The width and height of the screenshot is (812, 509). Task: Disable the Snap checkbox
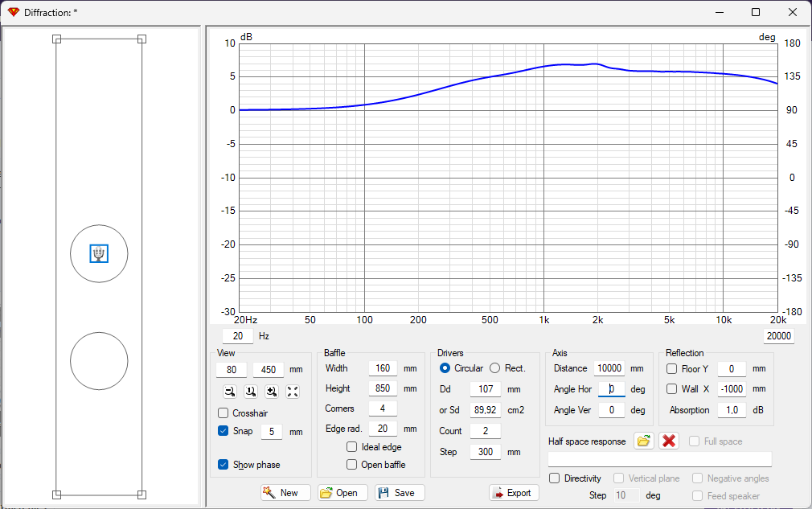click(x=224, y=431)
